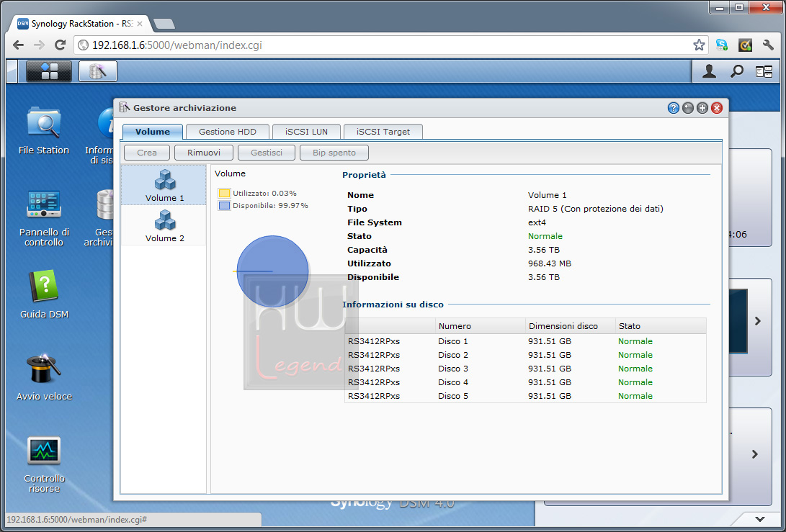Select the Disco 1 row
This screenshot has width=786, height=532.
click(x=525, y=341)
